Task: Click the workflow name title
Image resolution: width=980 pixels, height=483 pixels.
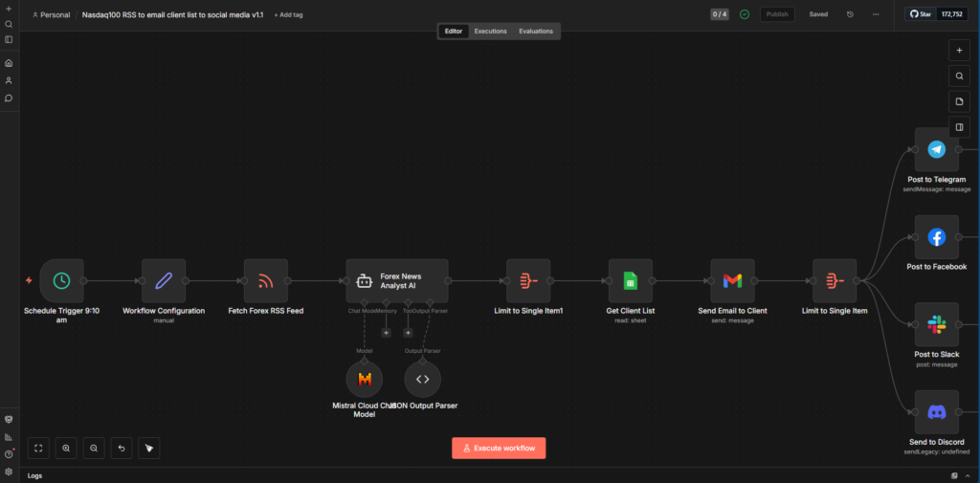Action: (172, 14)
